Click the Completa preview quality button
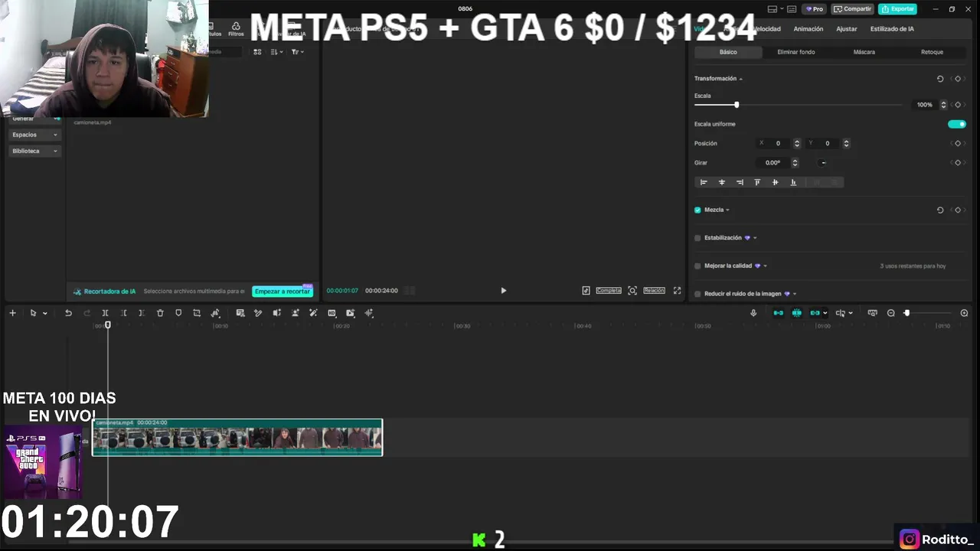This screenshot has height=551, width=980. [609, 291]
